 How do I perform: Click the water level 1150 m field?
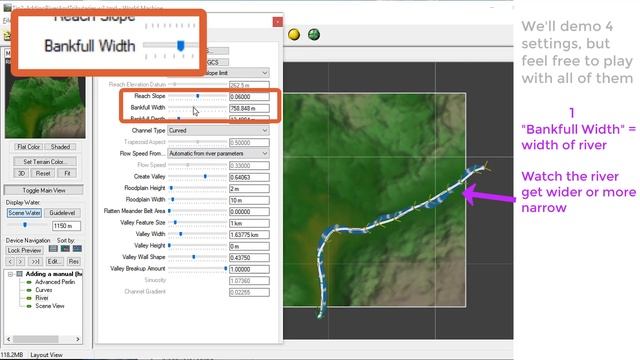tap(66, 226)
